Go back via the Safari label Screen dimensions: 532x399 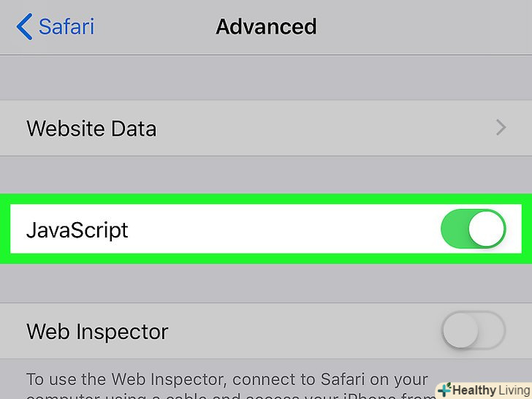(x=66, y=28)
